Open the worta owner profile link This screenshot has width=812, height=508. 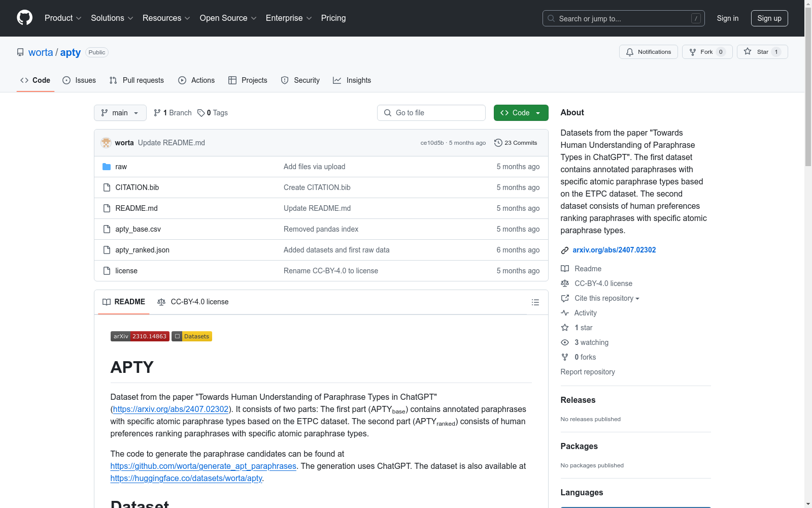click(41, 52)
